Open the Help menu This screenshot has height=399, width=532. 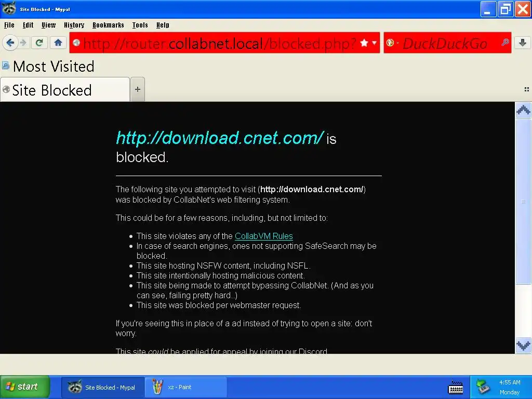[x=163, y=25]
